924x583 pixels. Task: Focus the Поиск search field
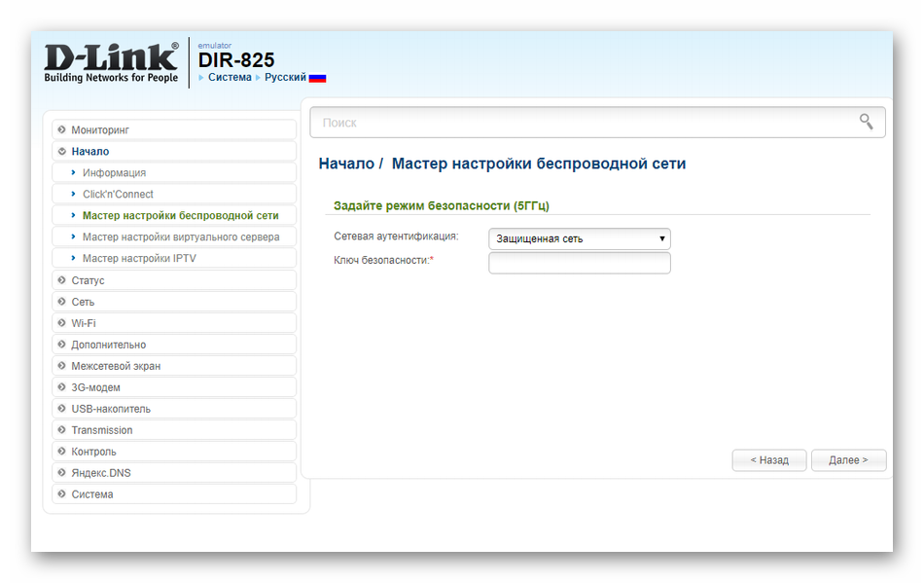click(584, 123)
